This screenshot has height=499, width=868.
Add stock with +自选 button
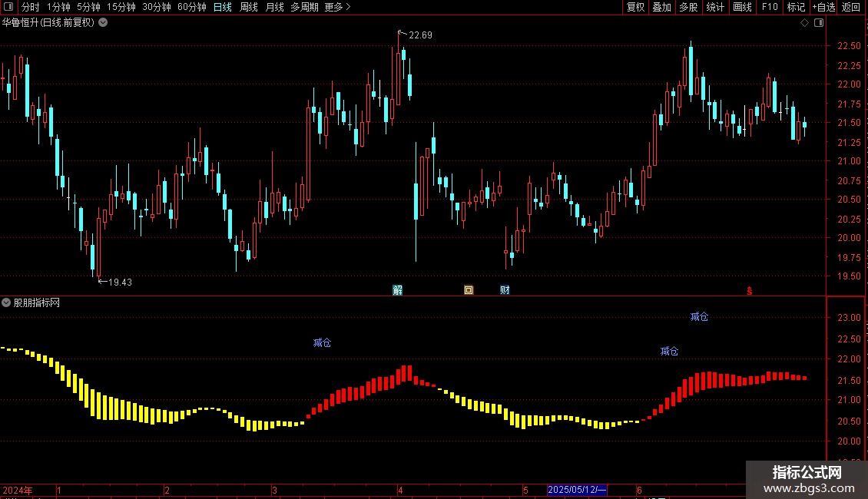[823, 7]
